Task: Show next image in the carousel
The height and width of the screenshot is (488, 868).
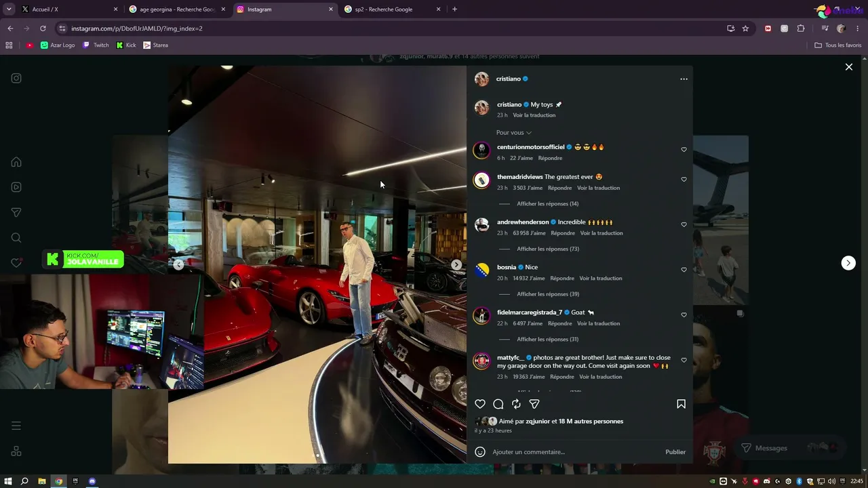Action: tap(456, 265)
